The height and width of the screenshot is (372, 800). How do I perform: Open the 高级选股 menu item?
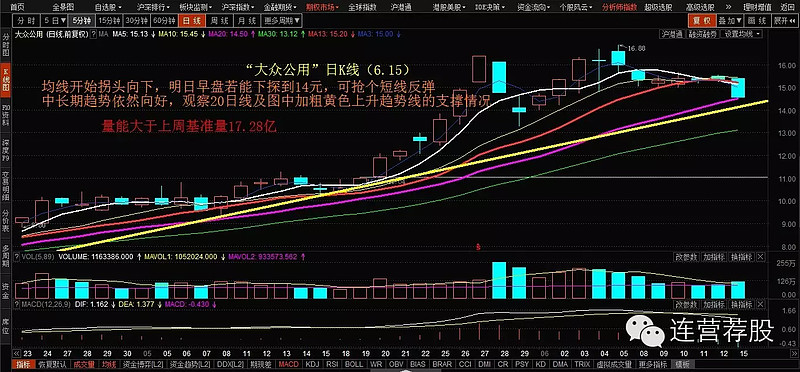coord(700,8)
